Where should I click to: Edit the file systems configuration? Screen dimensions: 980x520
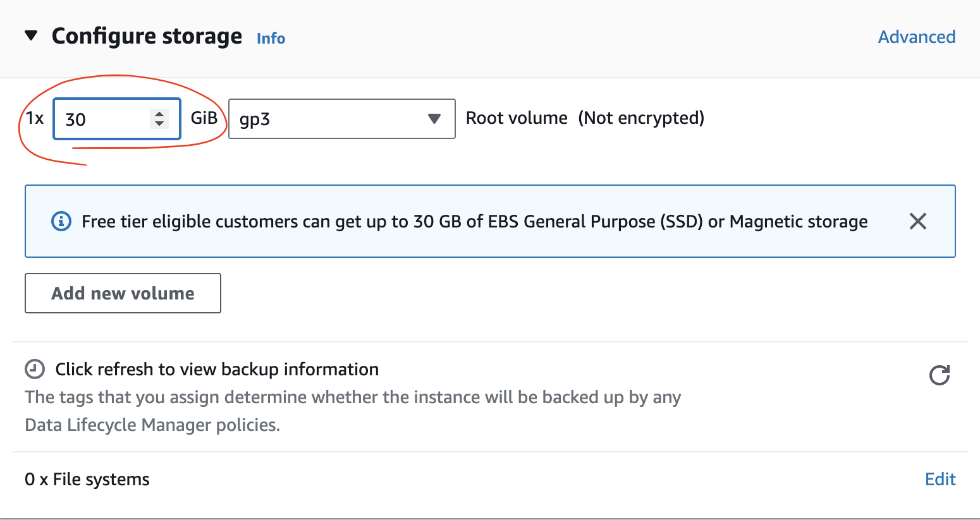coord(940,480)
